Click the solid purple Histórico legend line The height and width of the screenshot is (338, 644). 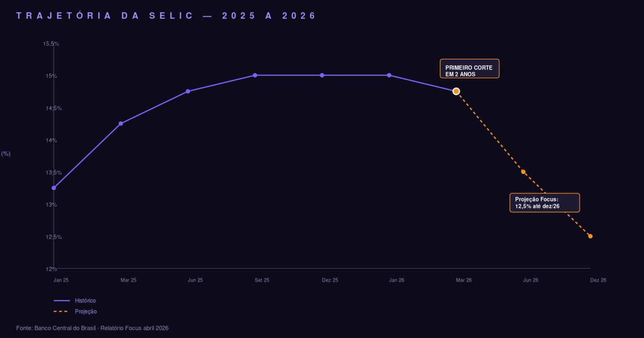point(62,301)
